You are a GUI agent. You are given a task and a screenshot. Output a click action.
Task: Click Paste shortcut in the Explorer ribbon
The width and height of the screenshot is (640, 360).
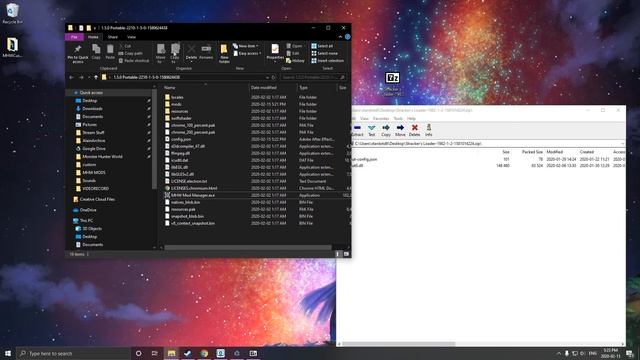134,61
